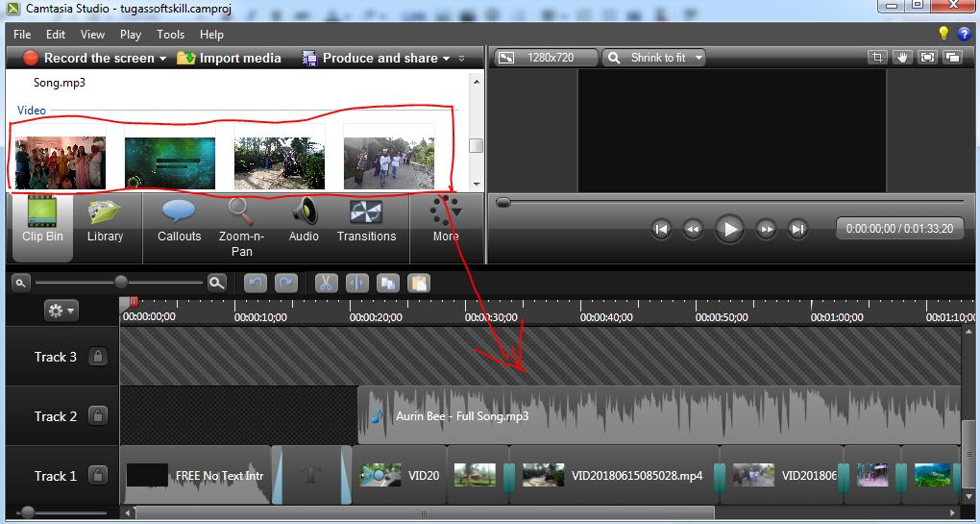Open the Edit menu

coord(56,35)
